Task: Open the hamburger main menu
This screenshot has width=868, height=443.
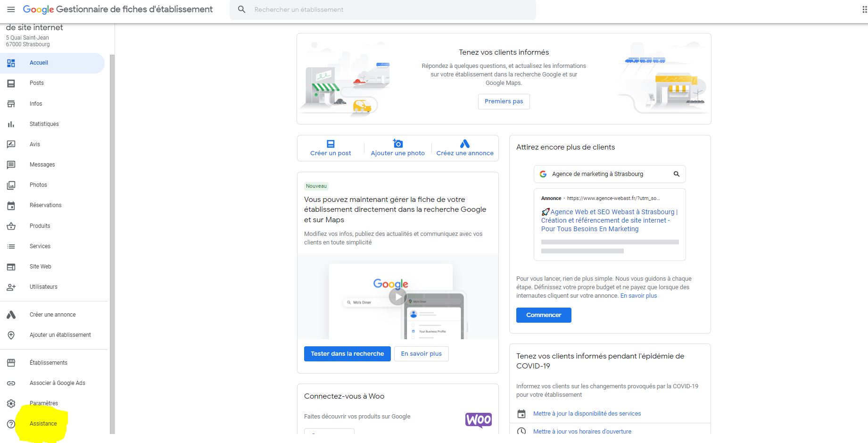Action: (11, 9)
